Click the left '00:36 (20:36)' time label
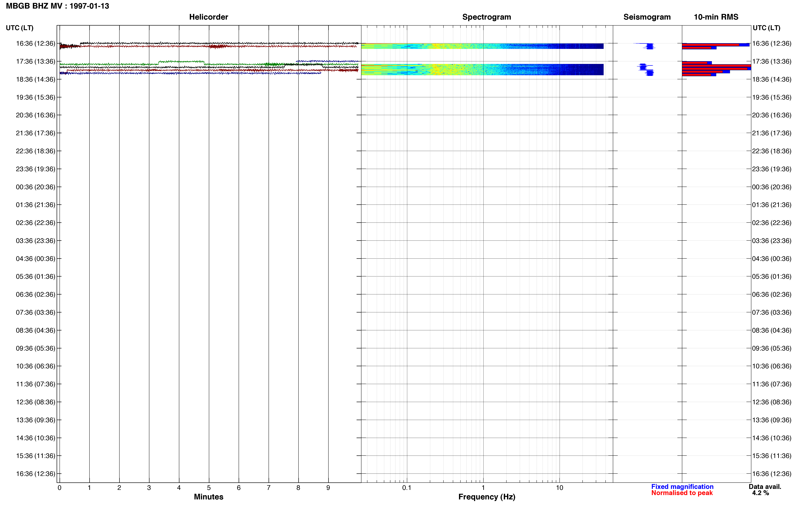This screenshot has width=812, height=508. [36, 187]
